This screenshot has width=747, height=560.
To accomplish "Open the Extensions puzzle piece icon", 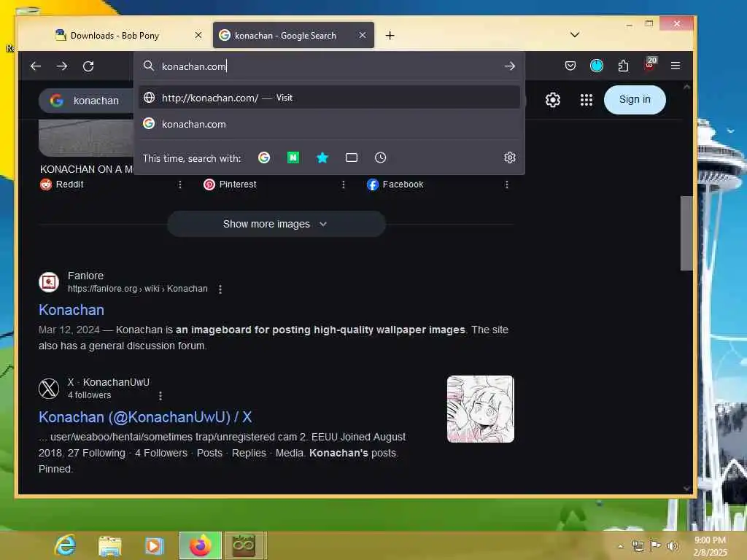I will tap(623, 66).
